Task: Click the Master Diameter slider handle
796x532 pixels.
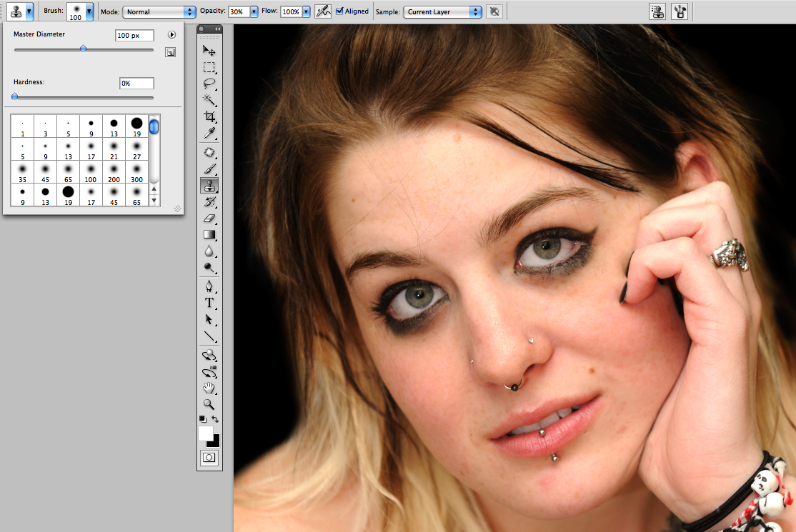Action: click(84, 49)
